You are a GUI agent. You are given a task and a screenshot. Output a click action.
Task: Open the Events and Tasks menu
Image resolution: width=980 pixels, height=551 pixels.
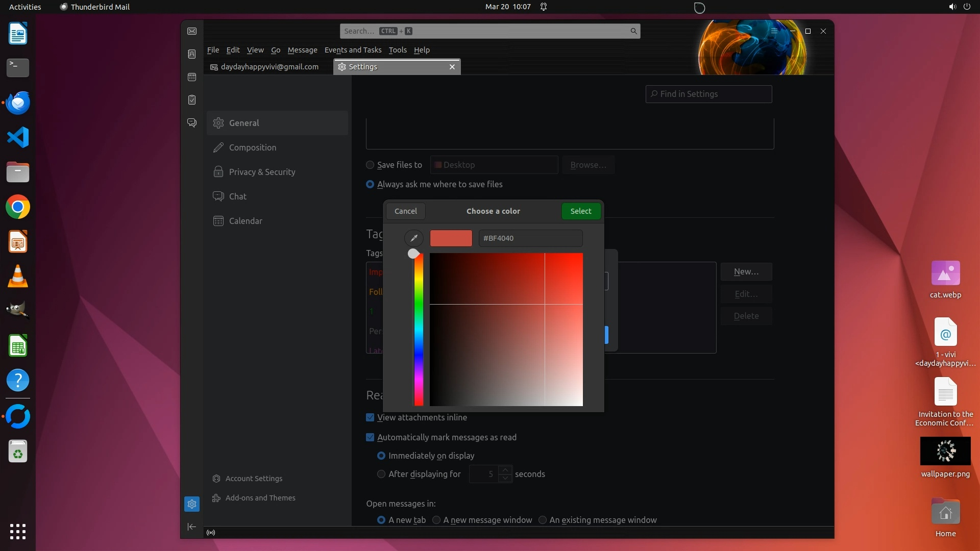(353, 50)
